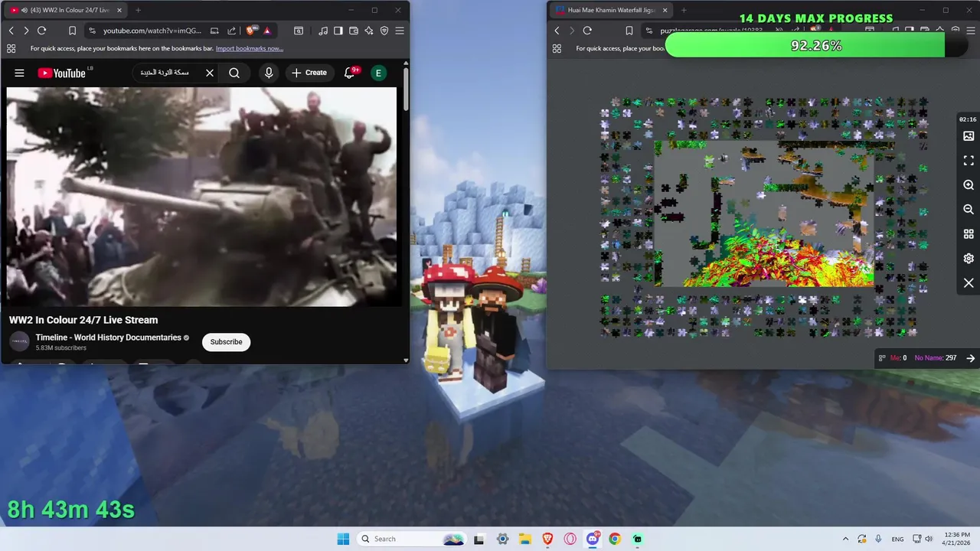Click the YouTube search text field
The image size is (980, 551).
166,73
